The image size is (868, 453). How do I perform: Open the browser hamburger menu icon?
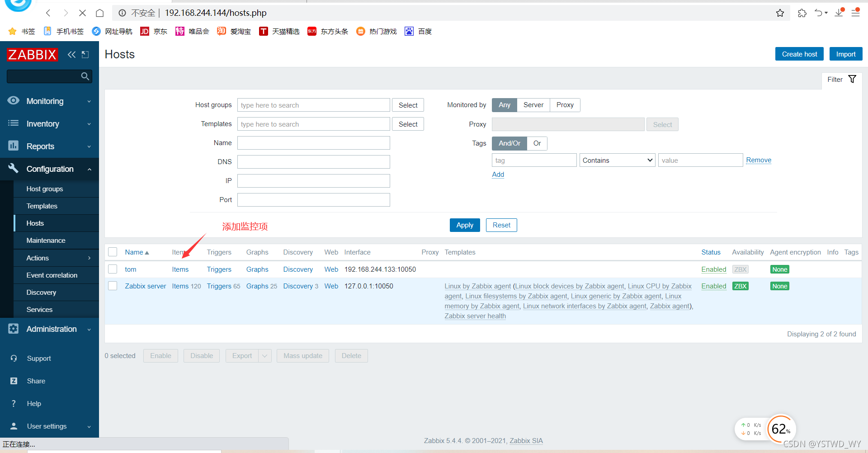[855, 13]
